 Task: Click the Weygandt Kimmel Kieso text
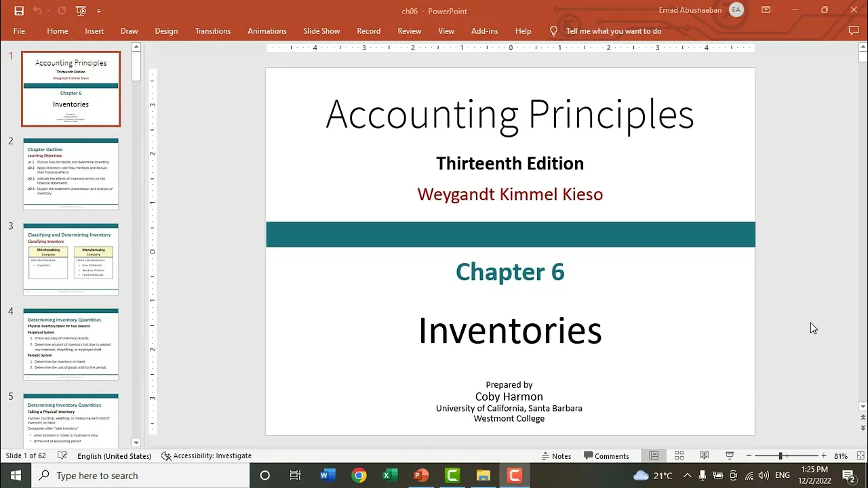[x=510, y=195]
